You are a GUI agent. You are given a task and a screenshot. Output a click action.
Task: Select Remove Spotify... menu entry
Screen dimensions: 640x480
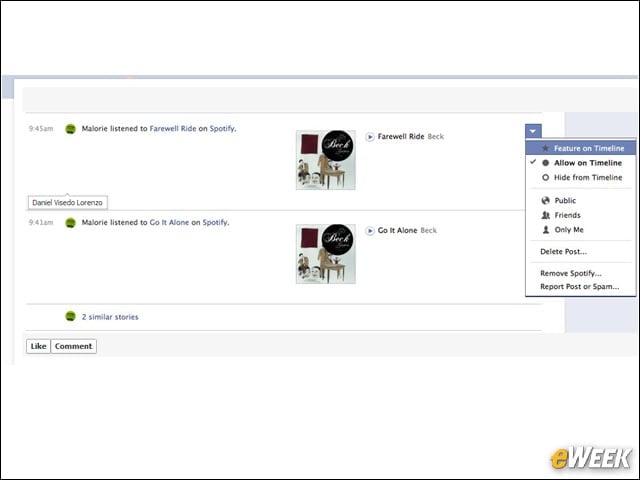[x=580, y=273]
